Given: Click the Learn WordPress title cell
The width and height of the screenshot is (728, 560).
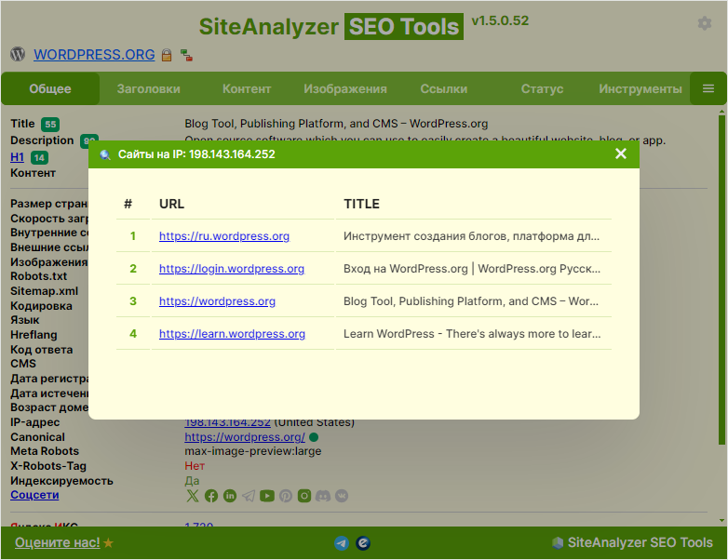Looking at the screenshot, I should pos(472,334).
